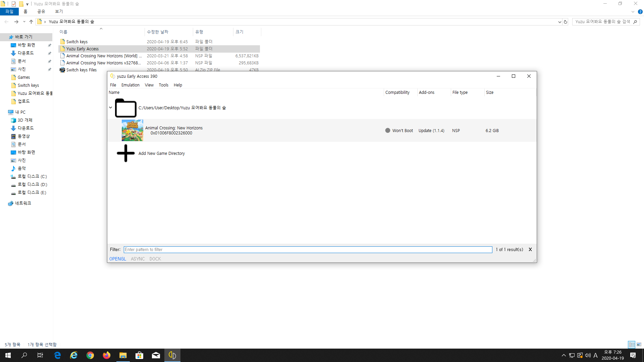Select the Yuzu Early Access folder
644x362 pixels.
tap(83, 49)
